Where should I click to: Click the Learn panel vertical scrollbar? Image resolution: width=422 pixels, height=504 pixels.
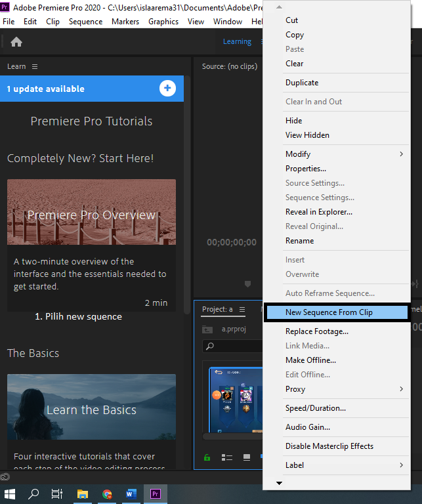pyautogui.click(x=187, y=194)
